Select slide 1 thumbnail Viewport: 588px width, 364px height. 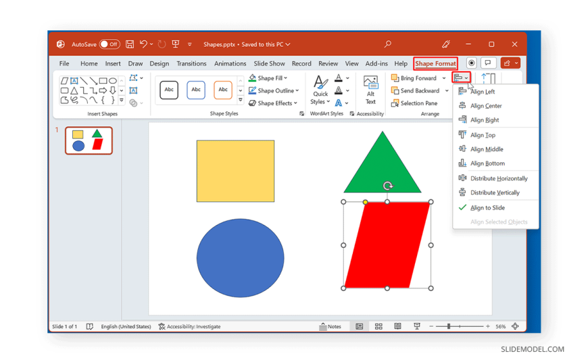point(89,140)
